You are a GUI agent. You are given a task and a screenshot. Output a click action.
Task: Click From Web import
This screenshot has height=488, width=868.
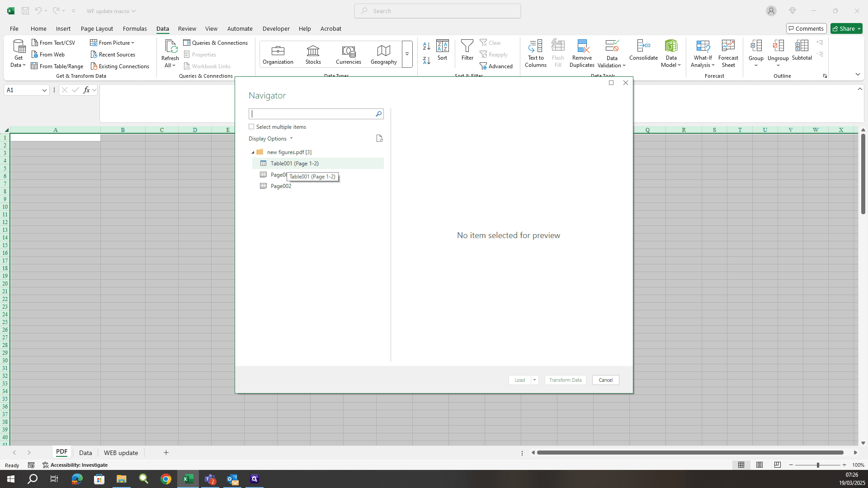coord(48,54)
